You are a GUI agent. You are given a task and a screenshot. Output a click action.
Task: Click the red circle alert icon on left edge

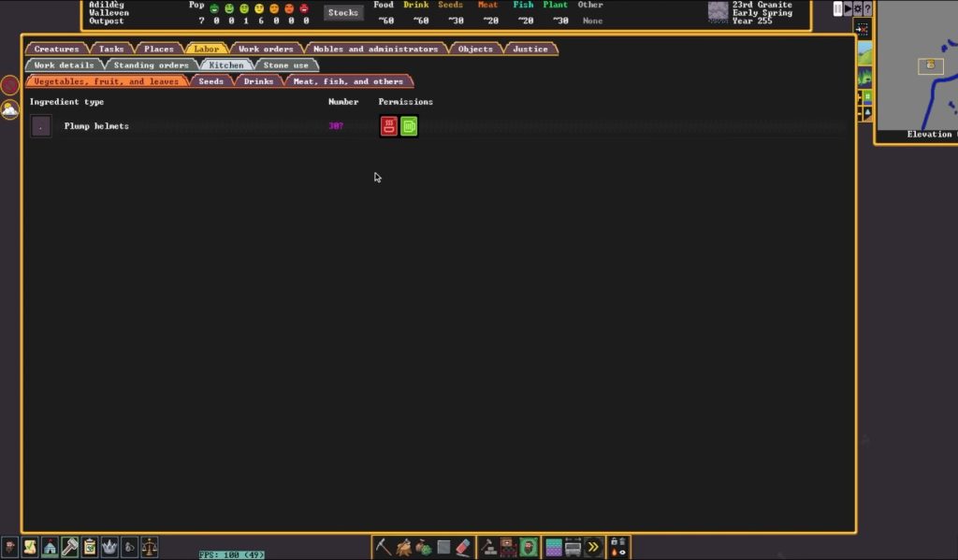pyautogui.click(x=9, y=85)
